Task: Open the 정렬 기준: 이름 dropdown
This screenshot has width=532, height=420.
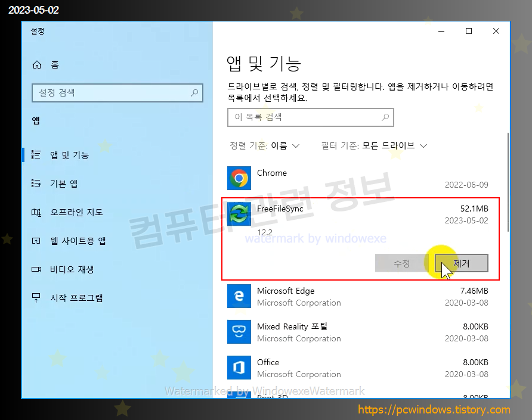Action: coord(265,146)
